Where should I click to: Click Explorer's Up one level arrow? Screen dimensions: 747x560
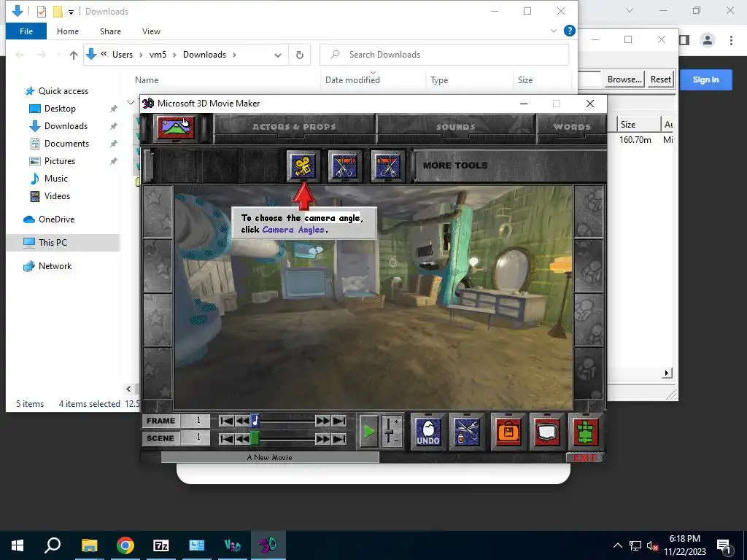point(74,55)
